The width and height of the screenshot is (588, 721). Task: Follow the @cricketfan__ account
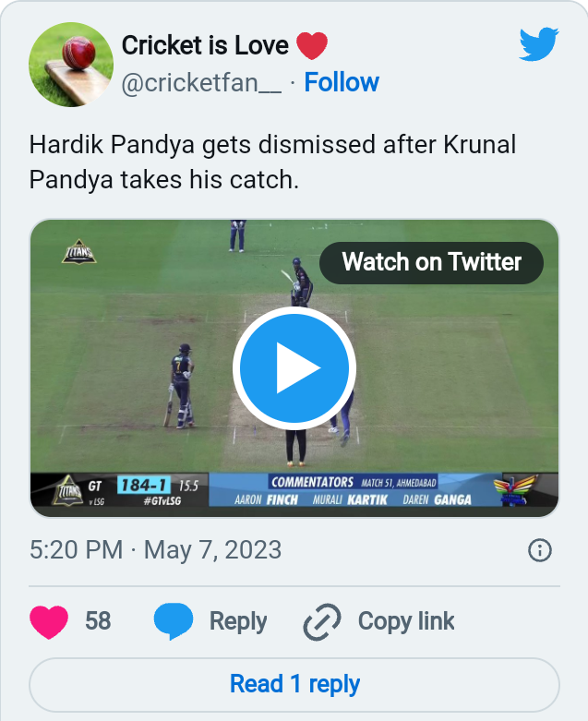[x=342, y=82]
